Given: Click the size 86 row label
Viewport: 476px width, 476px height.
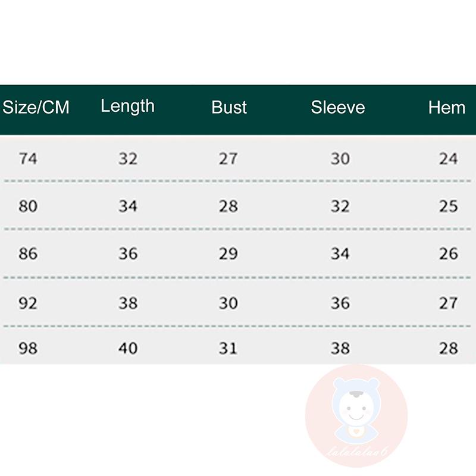Looking at the screenshot, I should tap(28, 254).
